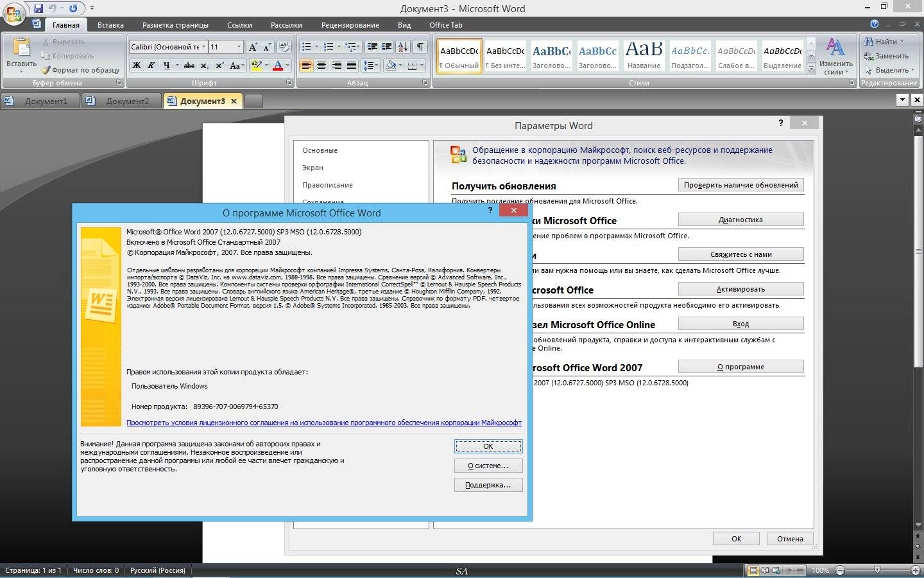Toggle strikethrough (abc) formatting

pyautogui.click(x=189, y=66)
